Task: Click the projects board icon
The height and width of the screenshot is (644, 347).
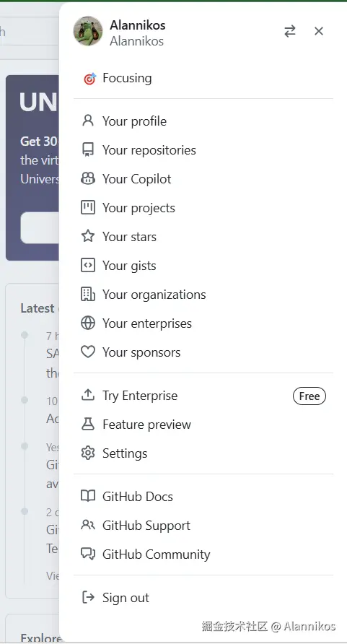Action: pyautogui.click(x=88, y=207)
